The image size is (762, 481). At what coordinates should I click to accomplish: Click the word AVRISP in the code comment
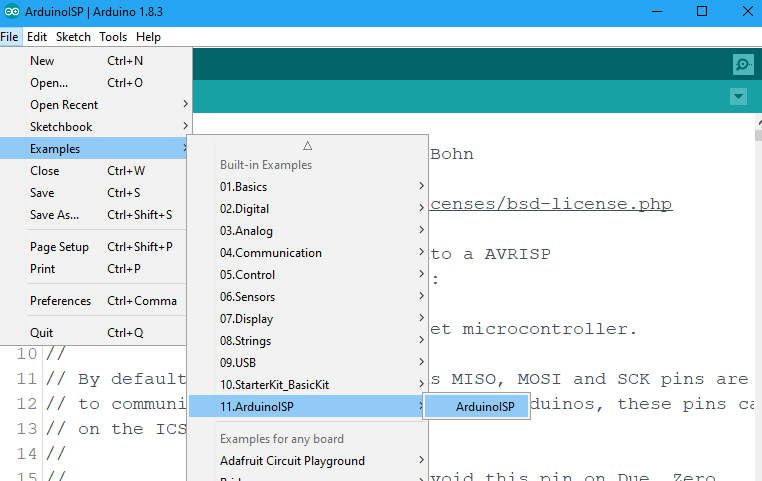pyautogui.click(x=517, y=254)
